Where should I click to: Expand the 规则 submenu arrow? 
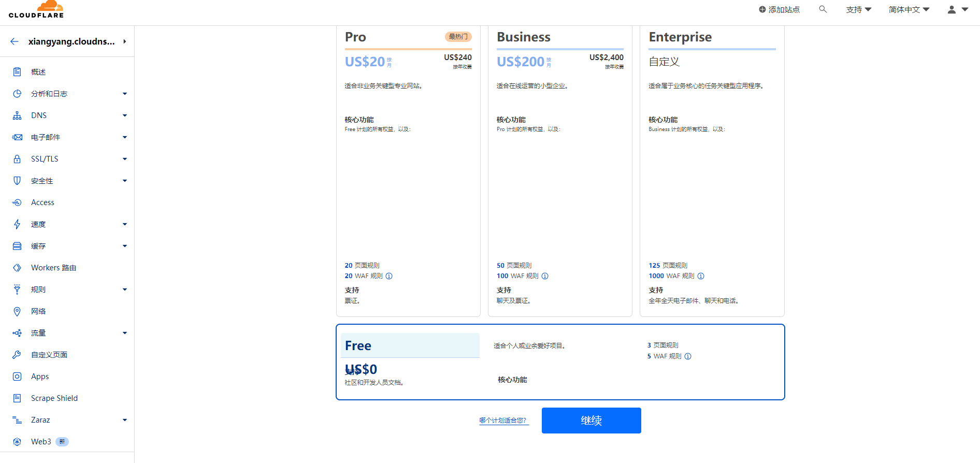click(125, 290)
